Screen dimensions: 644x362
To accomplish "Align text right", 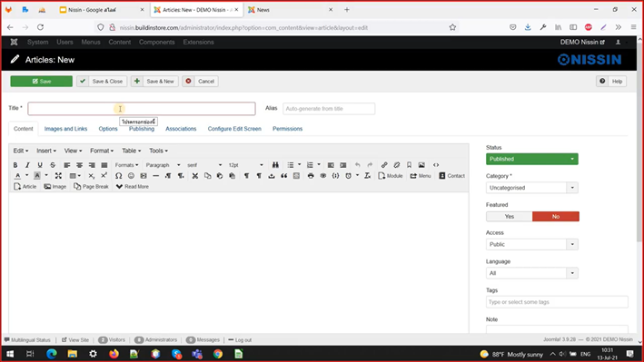I will (x=92, y=165).
